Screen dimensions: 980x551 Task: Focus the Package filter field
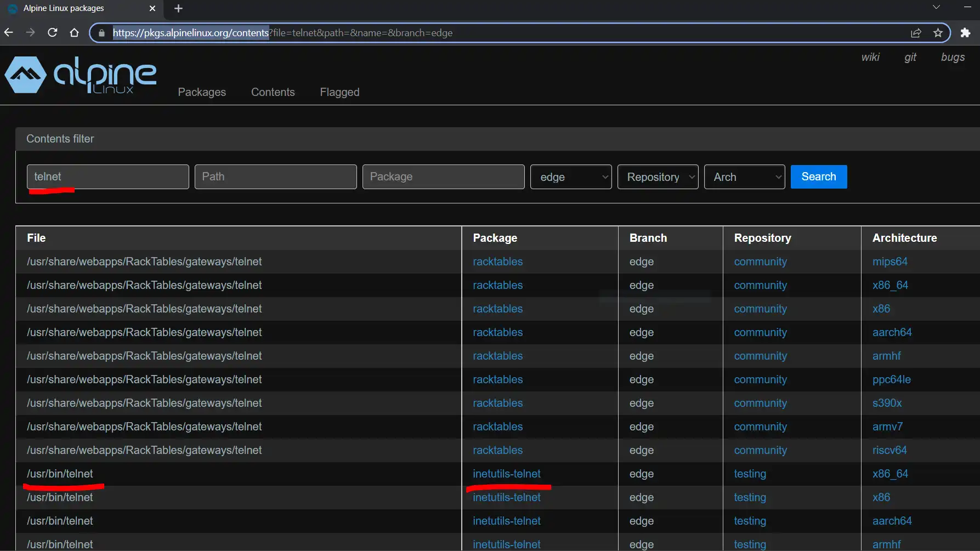click(x=444, y=177)
